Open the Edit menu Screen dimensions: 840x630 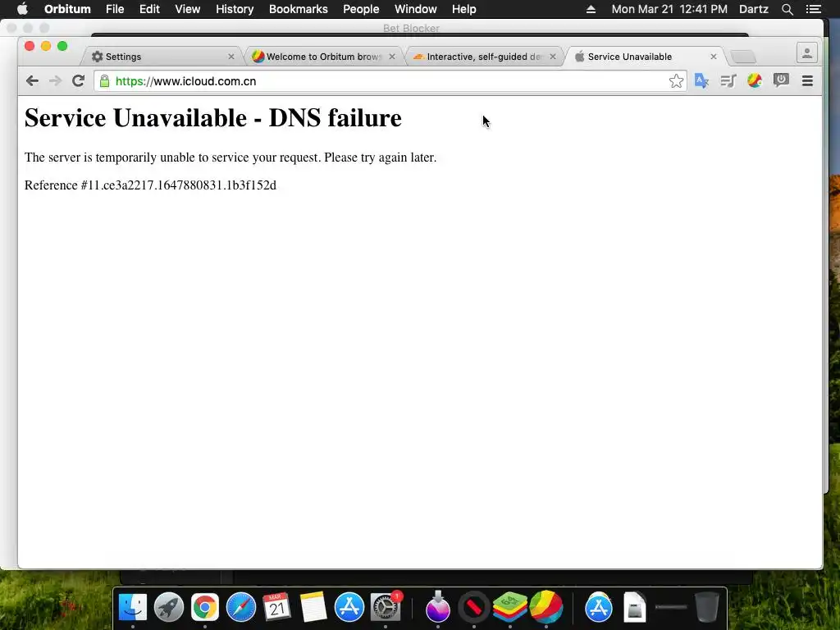pos(149,9)
